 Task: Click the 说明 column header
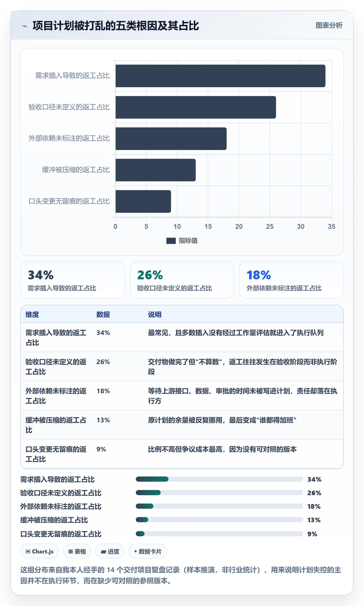click(155, 314)
